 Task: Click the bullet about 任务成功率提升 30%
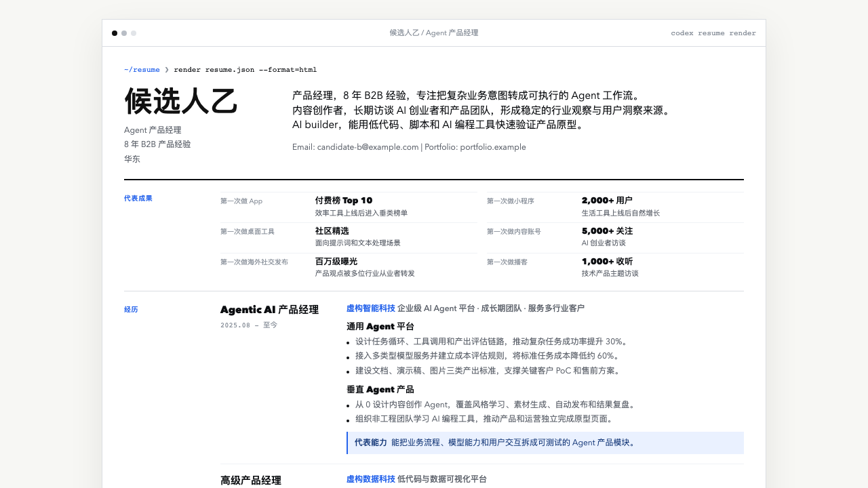[x=493, y=342]
